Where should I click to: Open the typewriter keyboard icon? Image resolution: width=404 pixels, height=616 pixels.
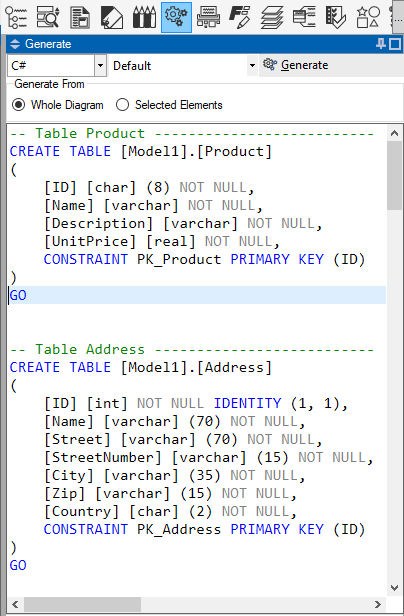click(x=208, y=18)
